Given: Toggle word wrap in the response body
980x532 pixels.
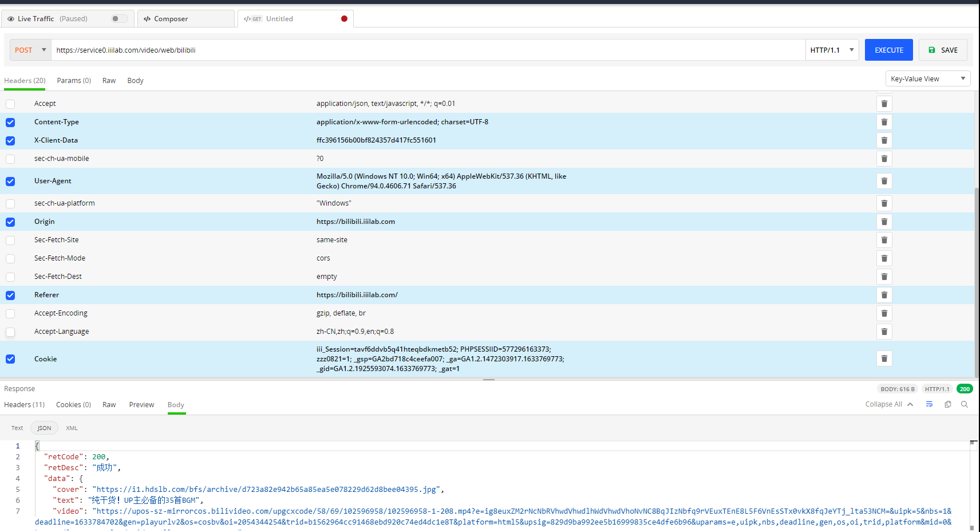Looking at the screenshot, I should (x=929, y=404).
